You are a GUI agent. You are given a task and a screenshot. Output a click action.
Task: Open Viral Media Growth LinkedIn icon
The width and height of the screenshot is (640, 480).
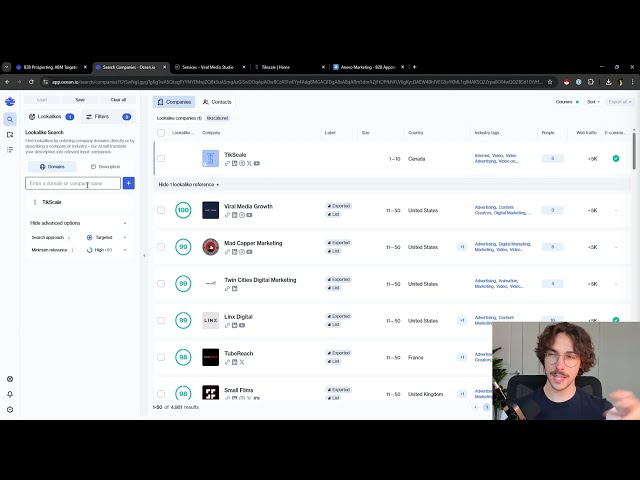[235, 215]
